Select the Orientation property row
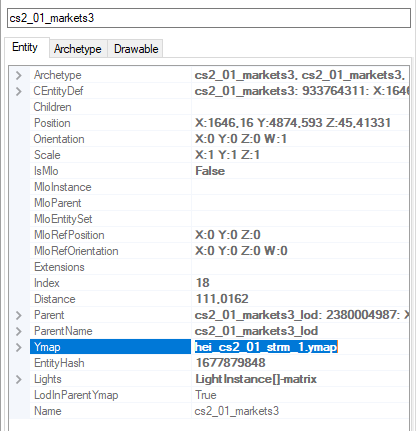Image resolution: width=416 pixels, height=431 pixels. (x=209, y=139)
